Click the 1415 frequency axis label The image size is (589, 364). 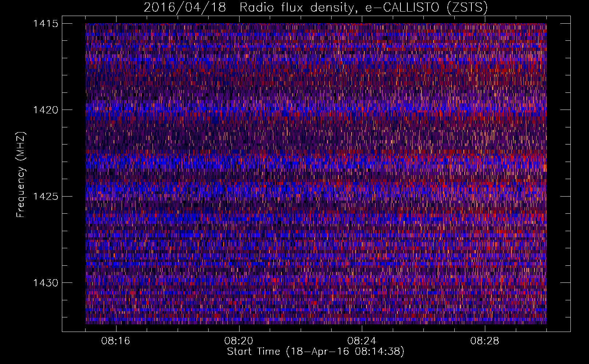point(46,24)
